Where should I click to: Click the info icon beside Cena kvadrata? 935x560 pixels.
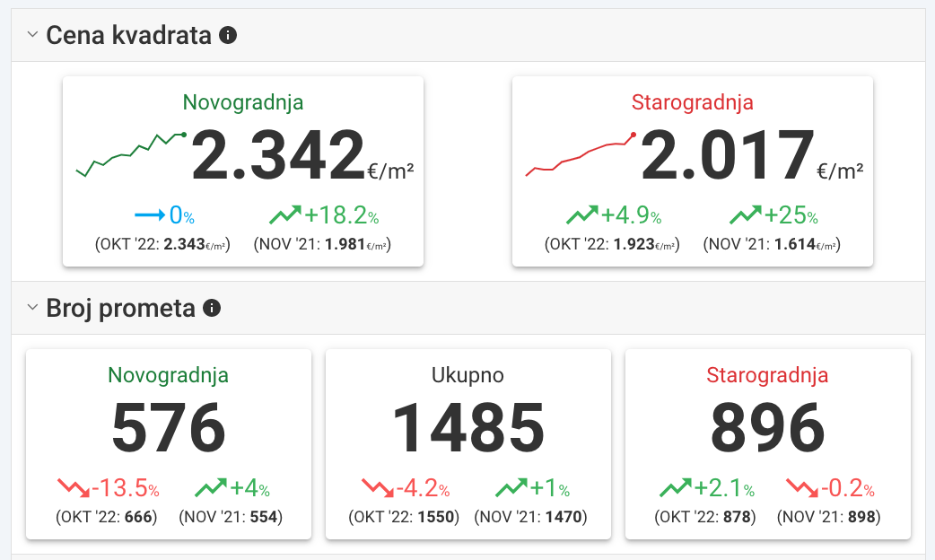tap(229, 36)
